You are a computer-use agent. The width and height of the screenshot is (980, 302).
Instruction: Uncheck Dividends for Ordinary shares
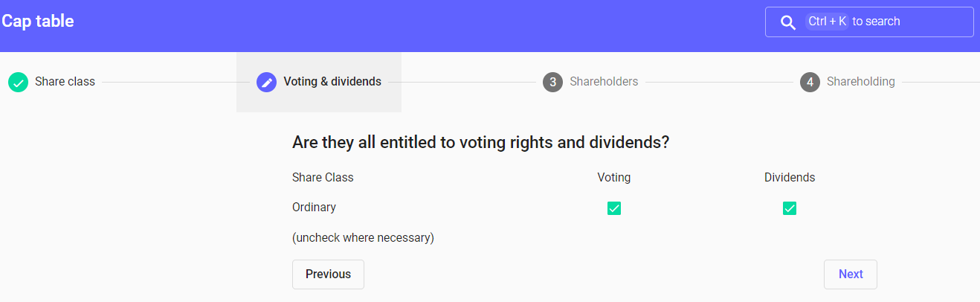pos(790,208)
